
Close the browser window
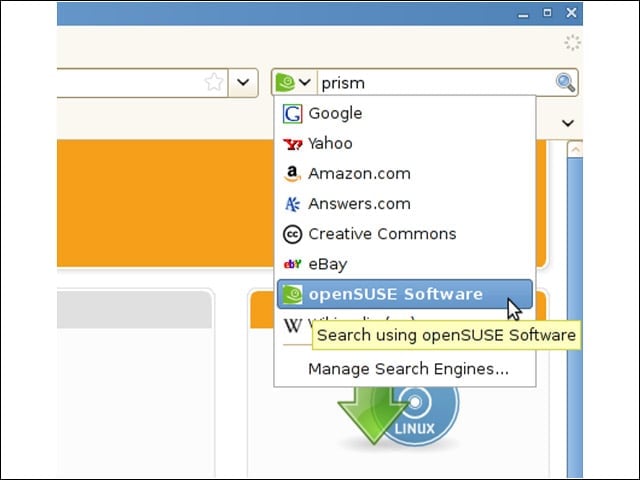[x=571, y=13]
